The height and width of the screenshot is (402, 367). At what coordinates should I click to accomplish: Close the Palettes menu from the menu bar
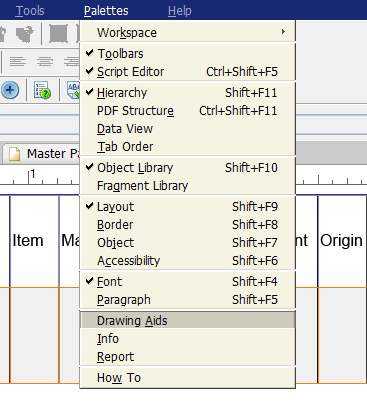[106, 11]
